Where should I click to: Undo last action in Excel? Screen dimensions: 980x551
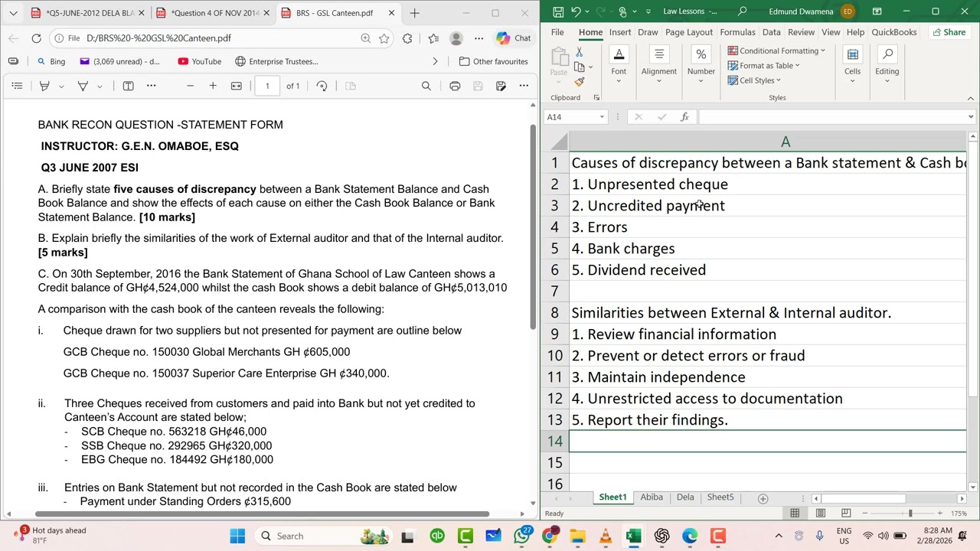coord(576,11)
